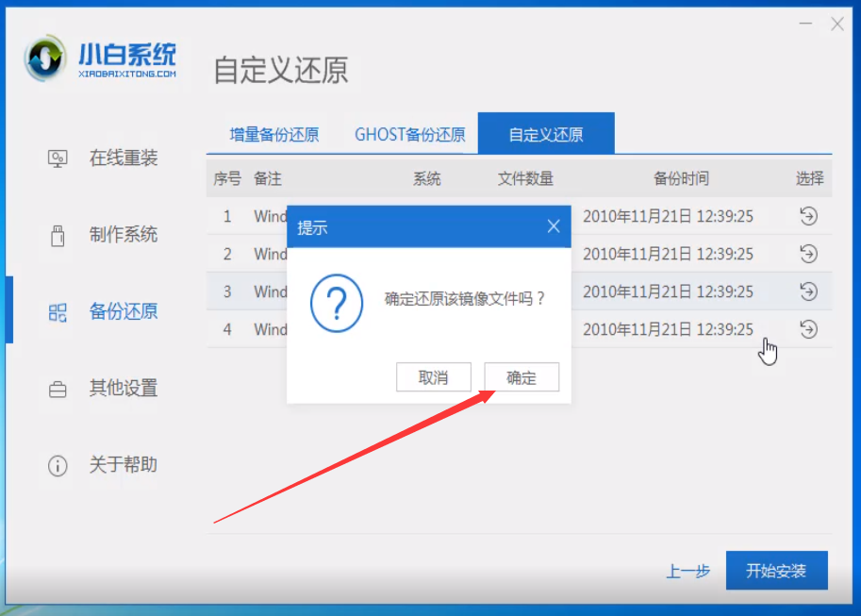Switch to the GHOST备份还原 tab

click(x=410, y=134)
